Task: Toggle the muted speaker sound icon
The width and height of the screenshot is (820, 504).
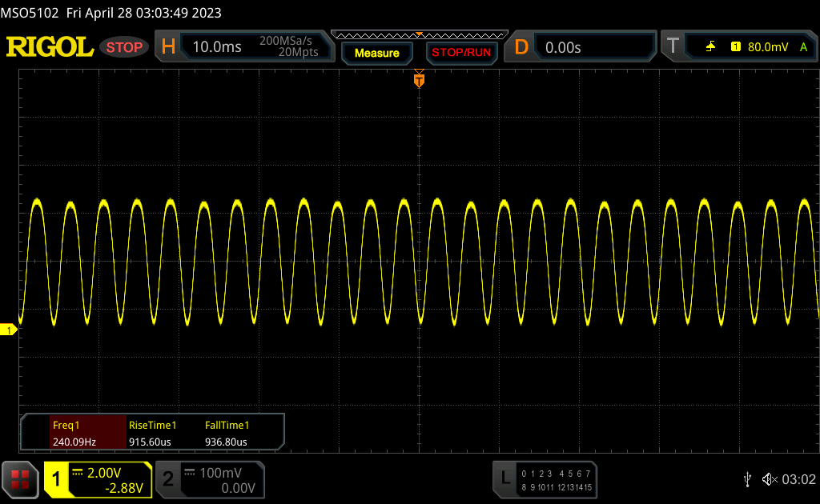Action: tap(770, 479)
